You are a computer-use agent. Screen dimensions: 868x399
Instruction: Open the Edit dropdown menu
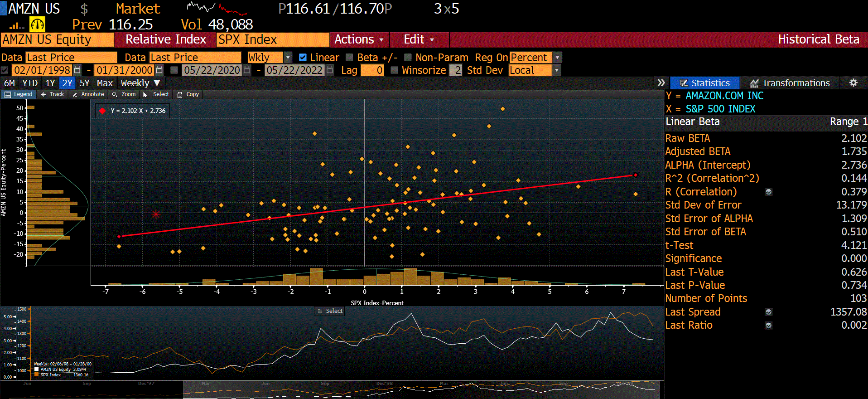click(x=419, y=39)
